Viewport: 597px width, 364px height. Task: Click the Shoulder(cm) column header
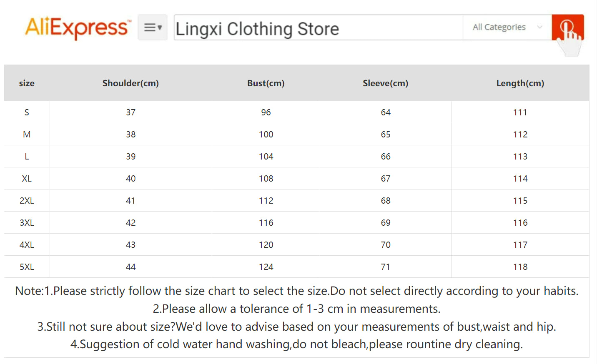(x=130, y=83)
